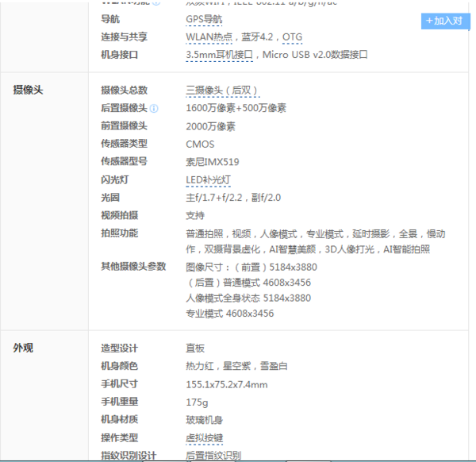Image resolution: width=476 pixels, height=462 pixels.
Task: Select the weight value 175g
Action: [x=197, y=402]
